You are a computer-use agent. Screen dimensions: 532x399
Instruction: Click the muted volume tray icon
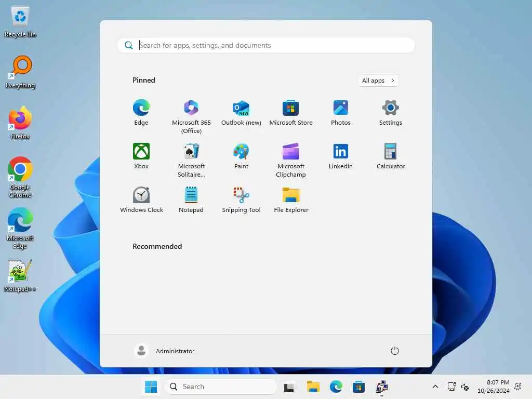pyautogui.click(x=465, y=387)
